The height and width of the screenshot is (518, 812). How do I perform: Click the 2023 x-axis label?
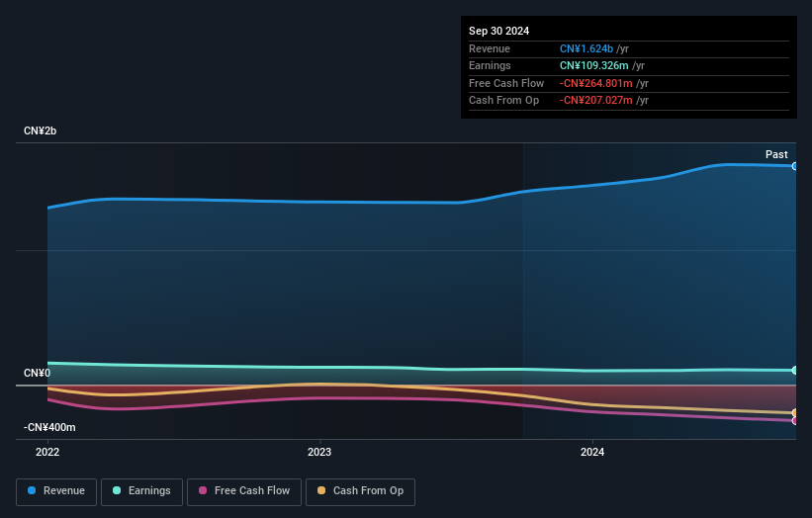(319, 452)
